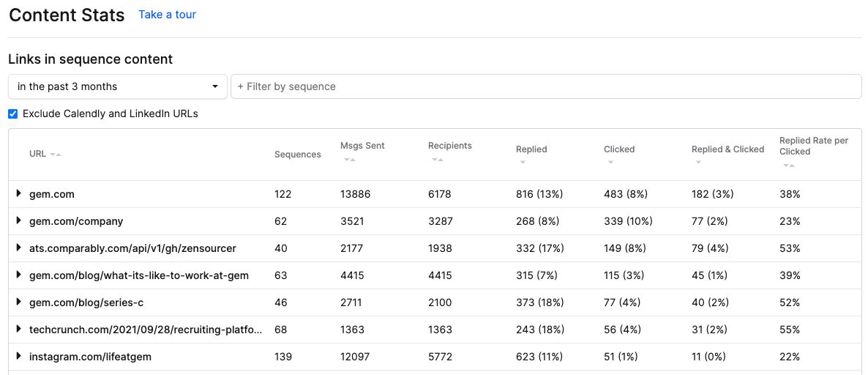
Task: Click sort arrow under Replied header
Action: [x=523, y=163]
